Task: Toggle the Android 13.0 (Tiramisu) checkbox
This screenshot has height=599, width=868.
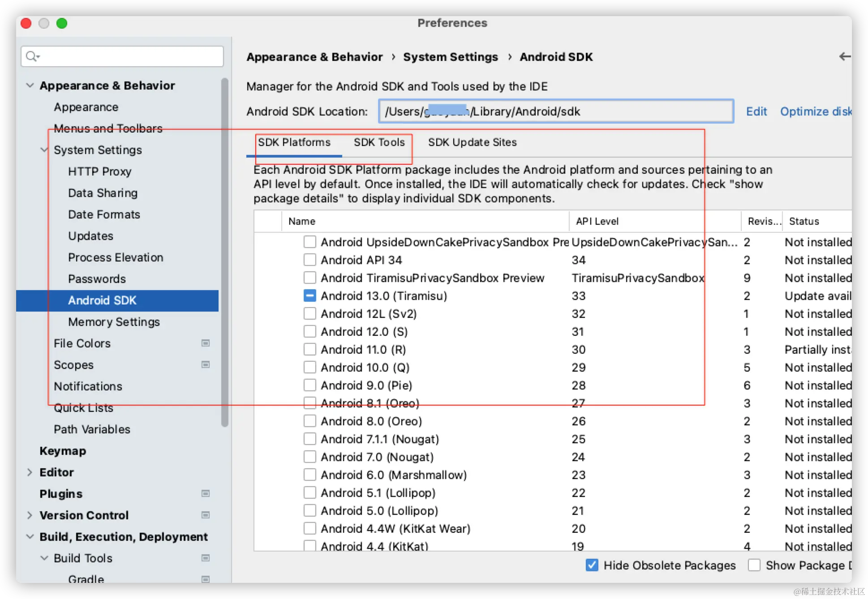Action: (309, 296)
